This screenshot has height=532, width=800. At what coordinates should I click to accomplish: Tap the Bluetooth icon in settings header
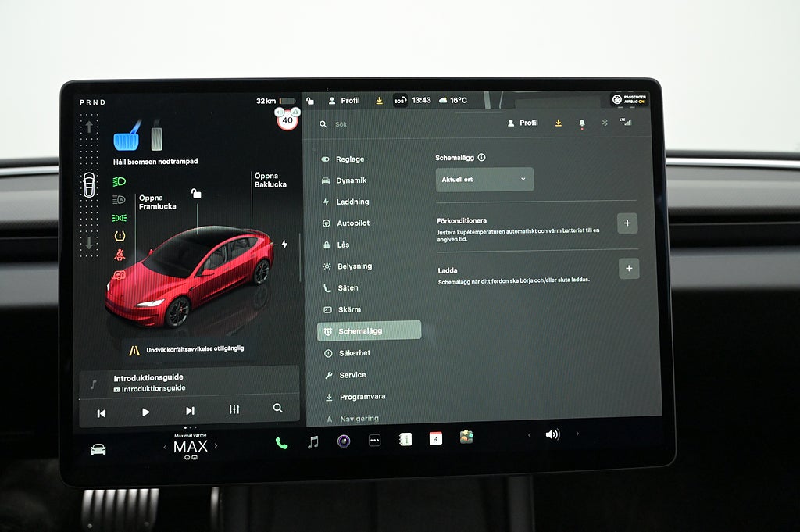(604, 123)
